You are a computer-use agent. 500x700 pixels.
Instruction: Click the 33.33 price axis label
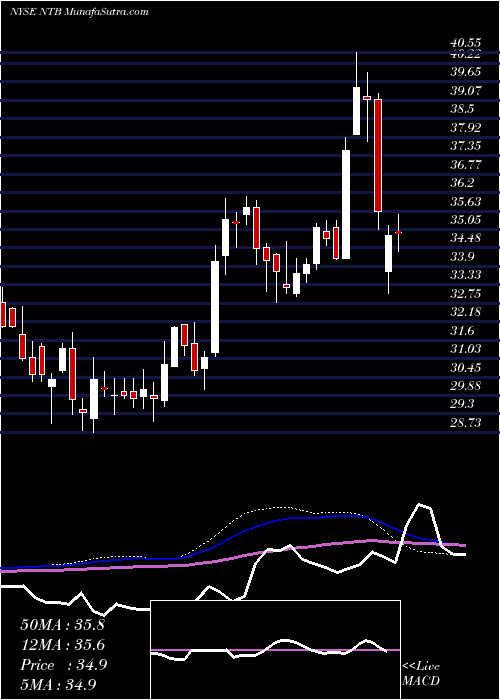[x=466, y=275]
